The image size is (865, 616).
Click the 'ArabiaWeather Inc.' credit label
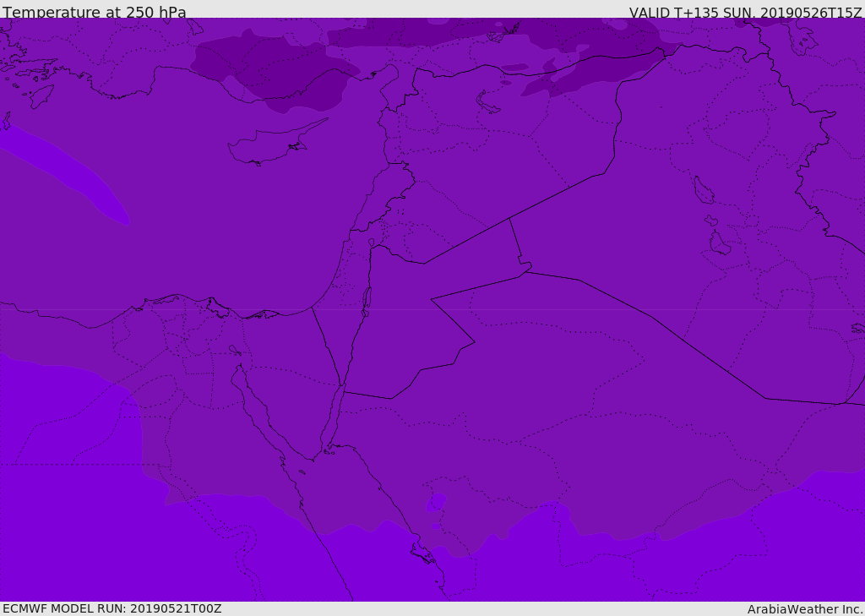click(x=805, y=609)
